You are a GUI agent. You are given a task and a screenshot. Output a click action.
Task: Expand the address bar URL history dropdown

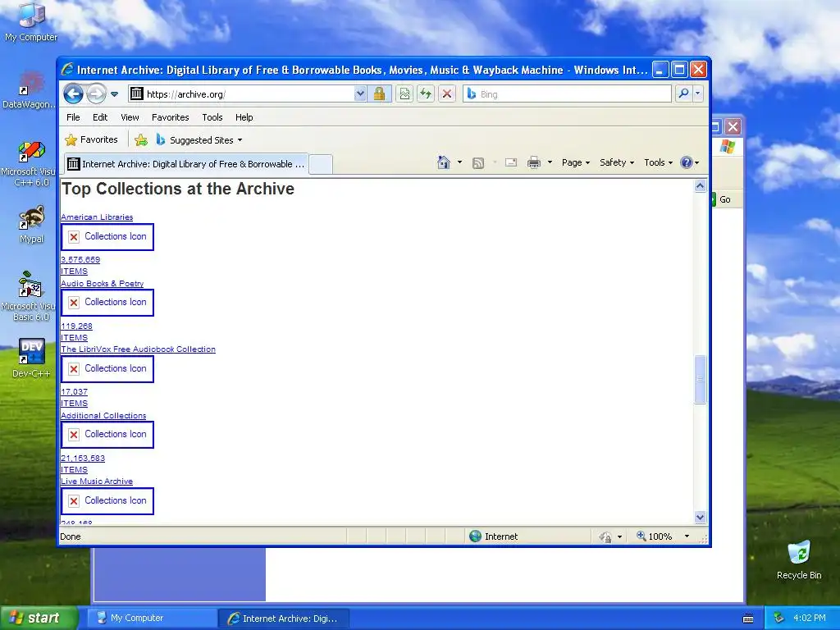tap(361, 94)
